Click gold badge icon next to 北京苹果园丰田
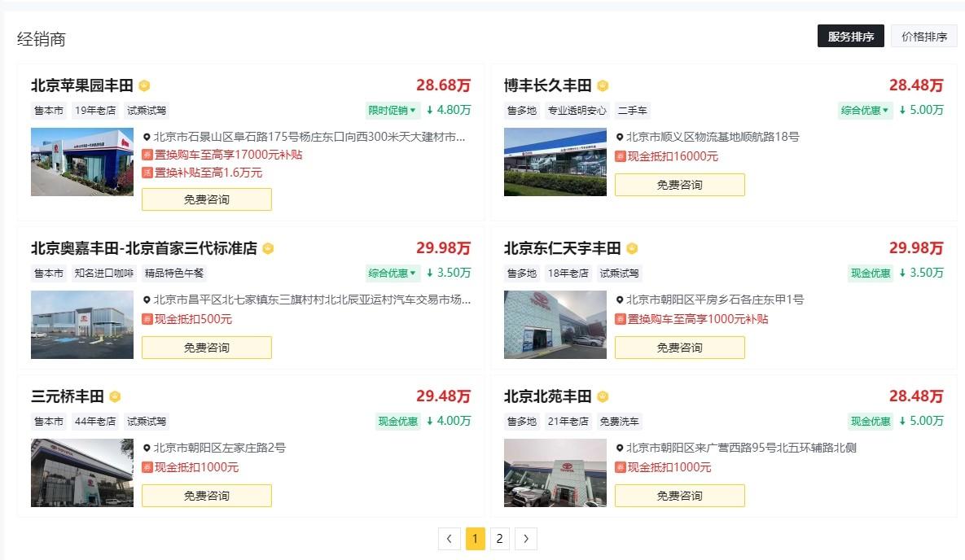 click(144, 85)
